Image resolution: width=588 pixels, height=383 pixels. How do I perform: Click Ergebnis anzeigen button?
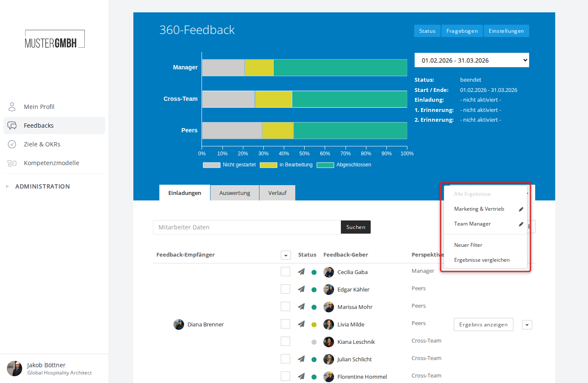pos(484,324)
